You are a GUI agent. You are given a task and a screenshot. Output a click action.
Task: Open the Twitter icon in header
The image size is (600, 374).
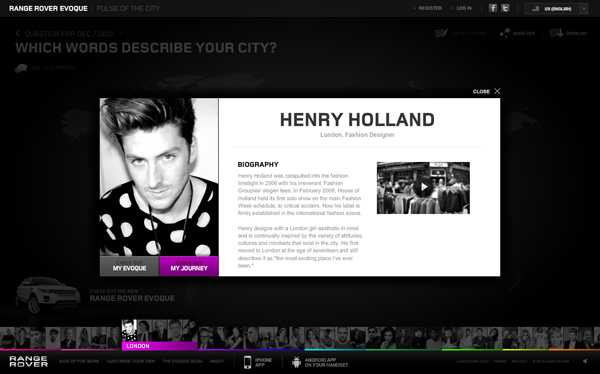point(505,8)
